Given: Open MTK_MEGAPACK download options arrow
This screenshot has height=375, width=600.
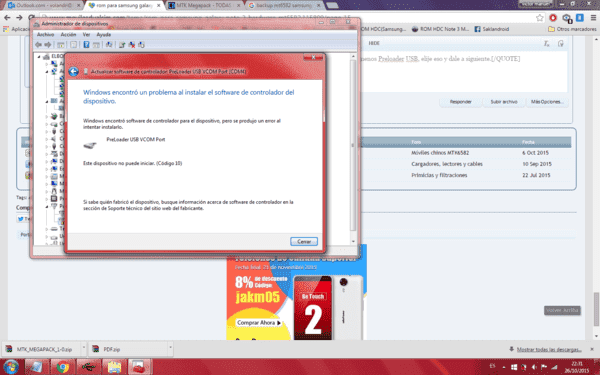Looking at the screenshot, I should pos(84,349).
